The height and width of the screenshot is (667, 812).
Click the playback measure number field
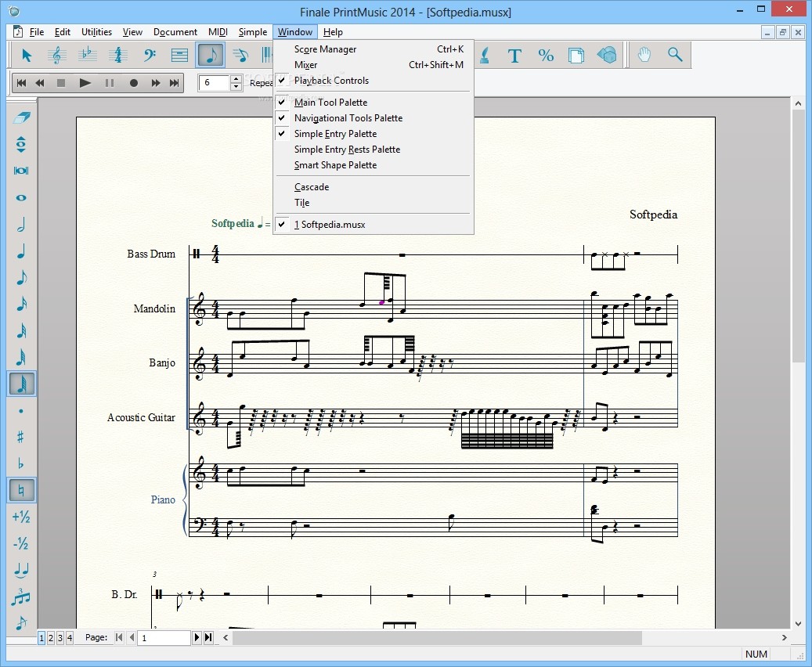(215, 83)
